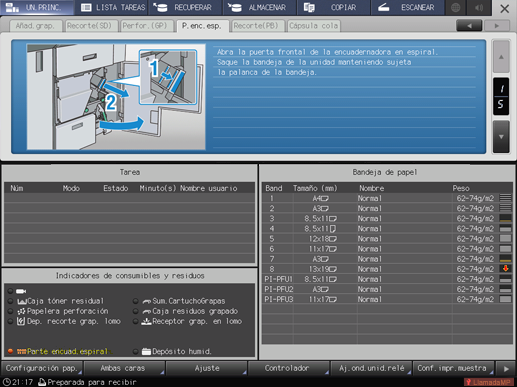Open the Controlador button
Image resolution: width=517 pixels, height=387 pixels.
[x=288, y=368]
